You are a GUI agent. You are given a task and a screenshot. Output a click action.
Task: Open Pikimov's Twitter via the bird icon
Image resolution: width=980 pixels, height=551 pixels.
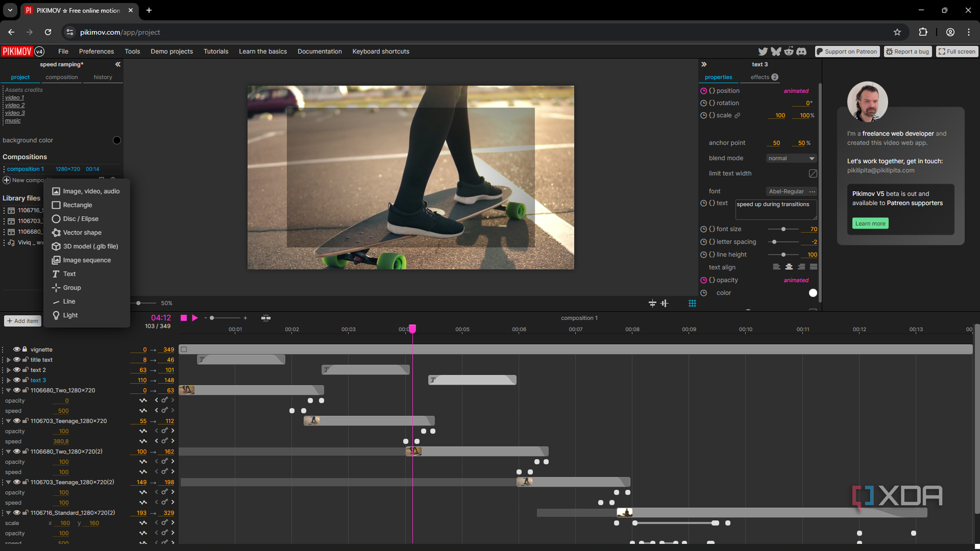pyautogui.click(x=763, y=51)
